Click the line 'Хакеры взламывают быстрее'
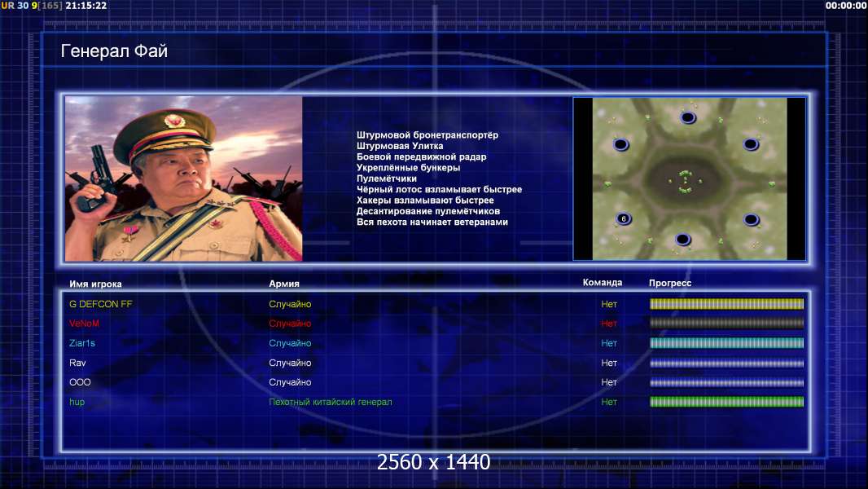The height and width of the screenshot is (489, 868). point(425,200)
